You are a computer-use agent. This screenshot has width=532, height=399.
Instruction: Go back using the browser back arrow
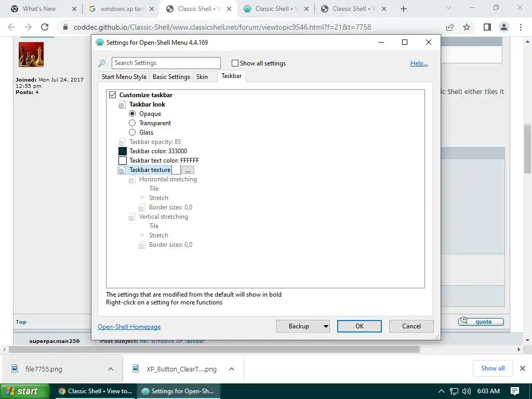[x=11, y=27]
